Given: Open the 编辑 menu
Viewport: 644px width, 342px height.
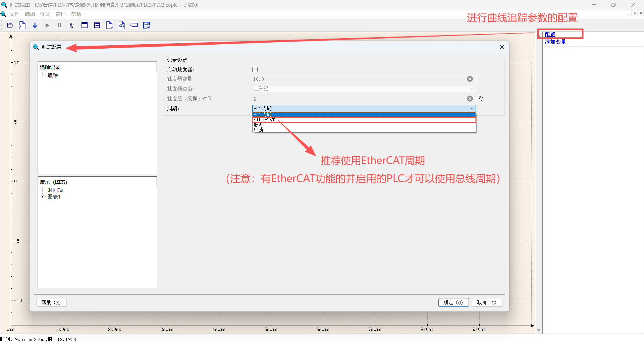Looking at the screenshot, I should pyautogui.click(x=30, y=14).
